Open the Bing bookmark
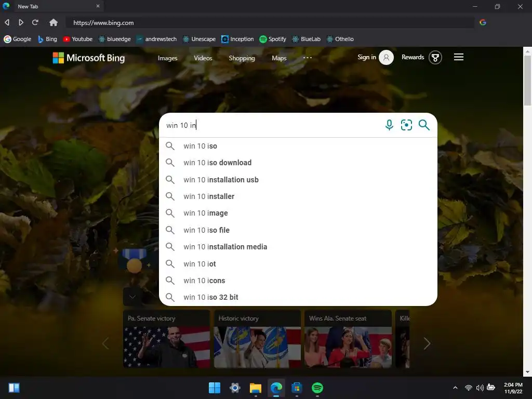Screen dimensions: 532x399 [47, 39]
